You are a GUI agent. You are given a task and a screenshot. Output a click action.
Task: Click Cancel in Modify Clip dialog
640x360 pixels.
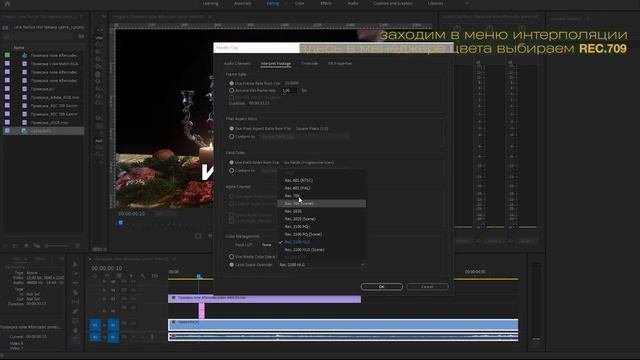(427, 287)
